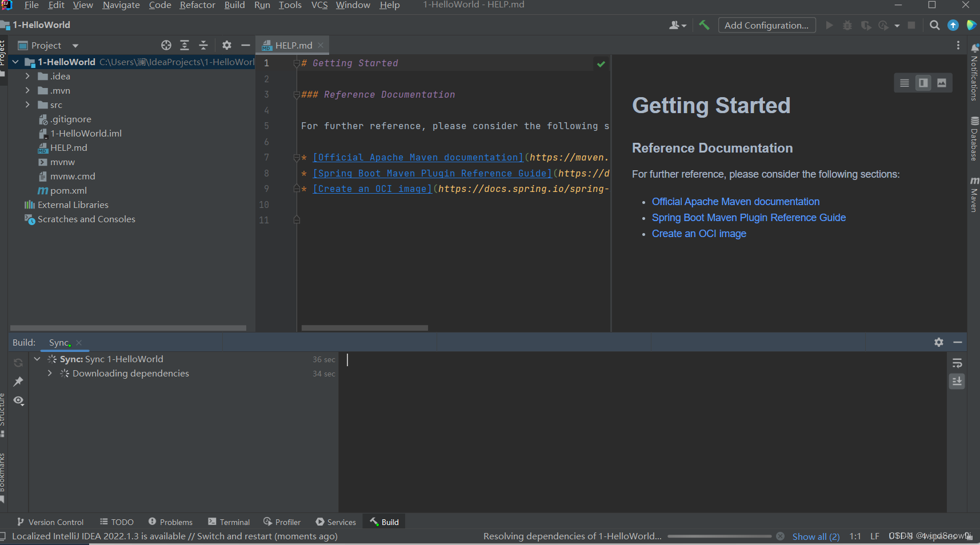980x545 pixels.
Task: Click the Build project hammer icon
Action: click(x=704, y=25)
